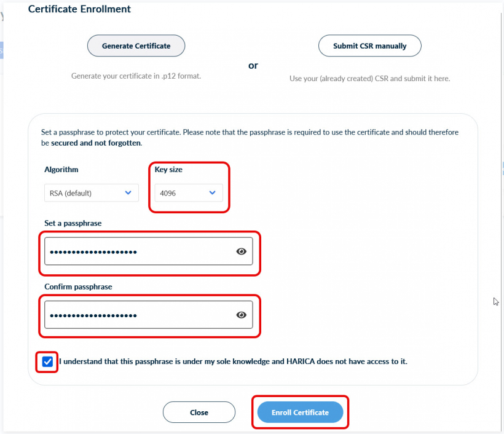Viewport: 504px width, 434px height.
Task: Click the "Confirm passphrase" field label
Action: coord(78,286)
